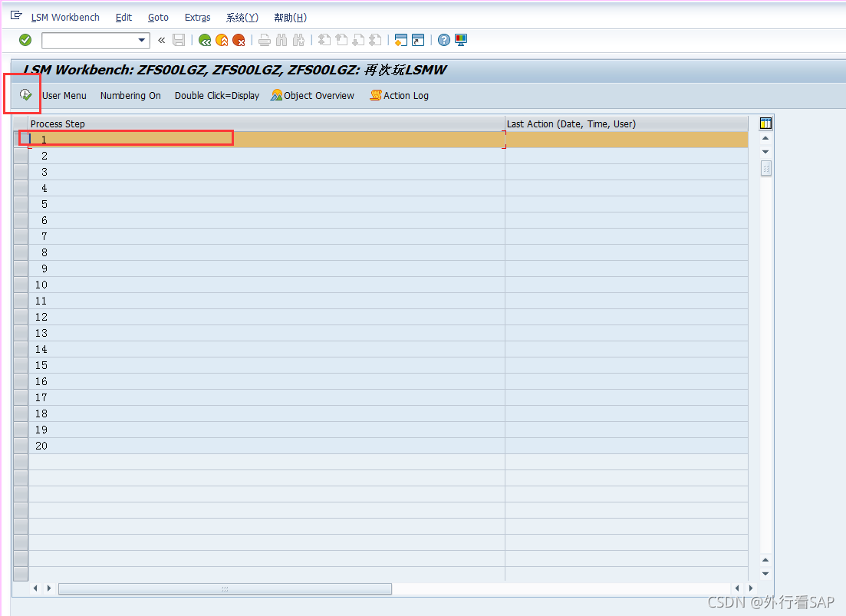Click the row selector beside step 12
The image size is (846, 616).
(21, 317)
